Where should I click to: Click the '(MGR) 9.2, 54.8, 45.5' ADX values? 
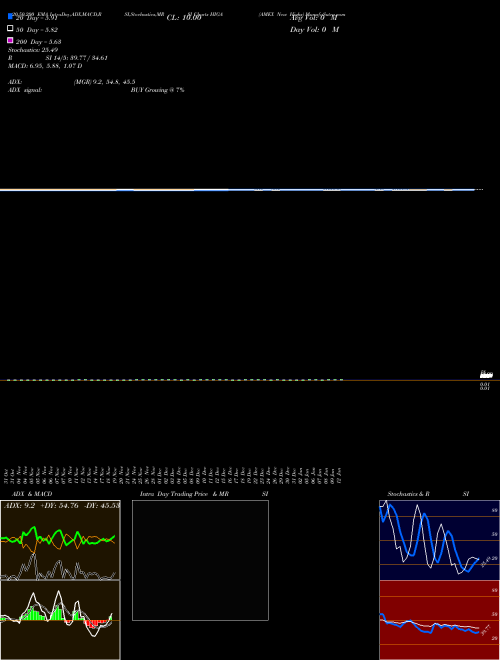click(104, 82)
